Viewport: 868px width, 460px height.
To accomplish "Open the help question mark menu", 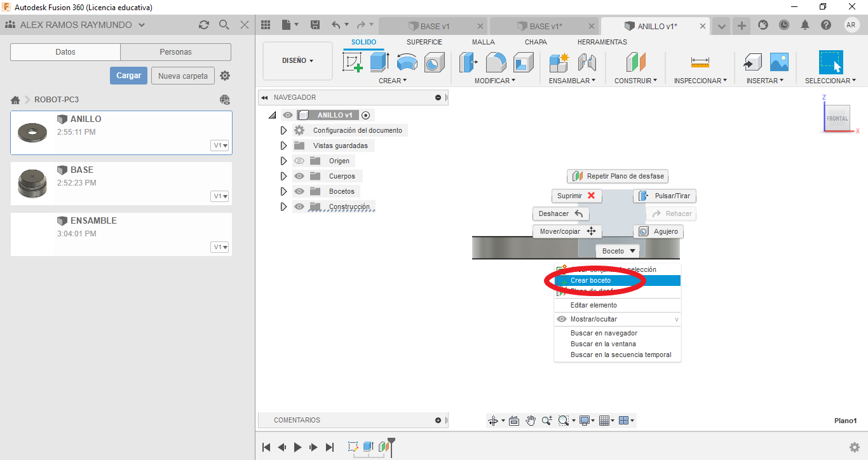I will point(825,25).
